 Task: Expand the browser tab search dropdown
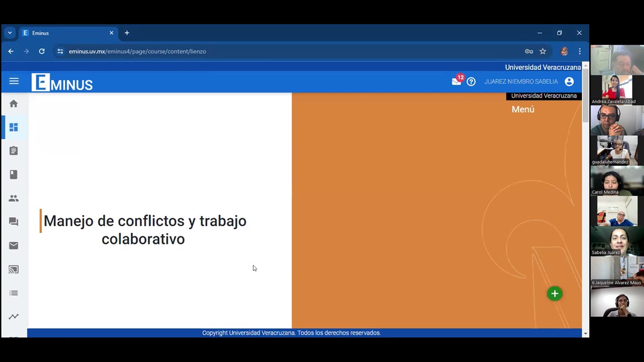pyautogui.click(x=10, y=33)
